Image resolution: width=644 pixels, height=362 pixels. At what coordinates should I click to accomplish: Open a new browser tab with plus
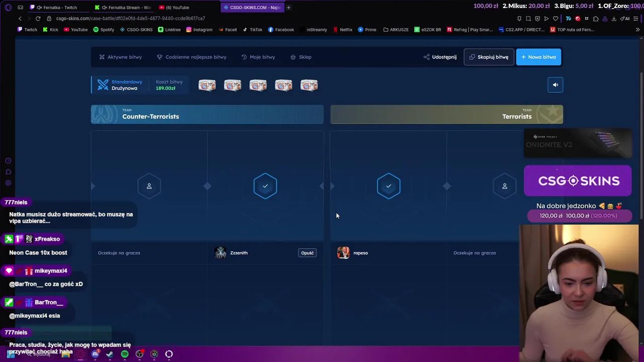point(288,8)
